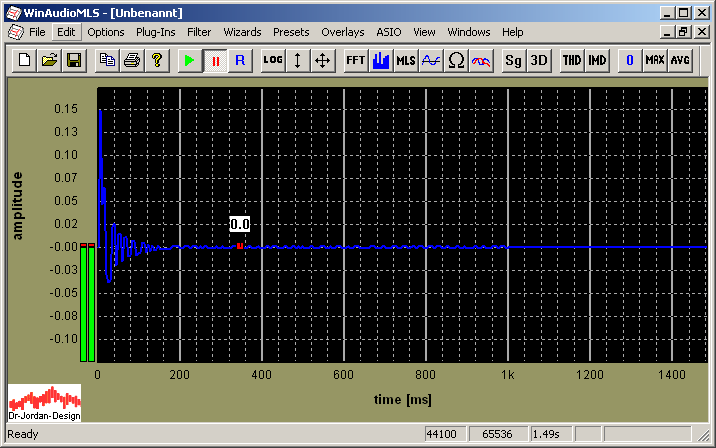Viewport: 716px width, 448px height.
Task: Toggle the LOG axis scaling button
Action: coord(272,60)
